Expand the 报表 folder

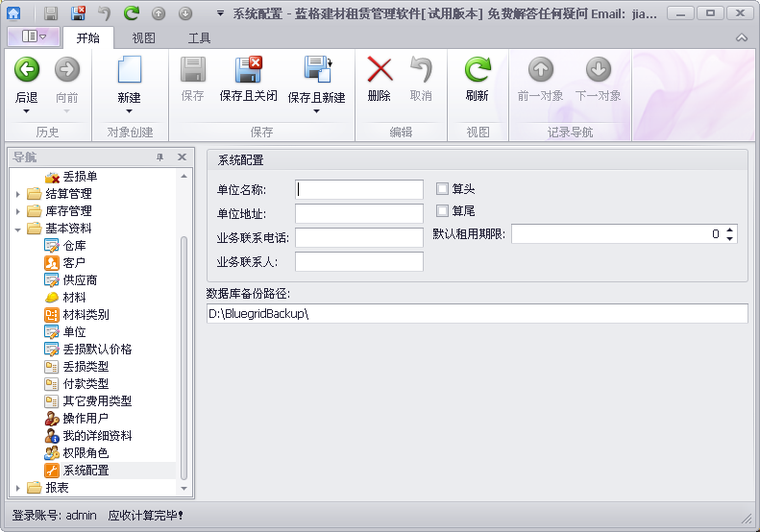point(17,488)
